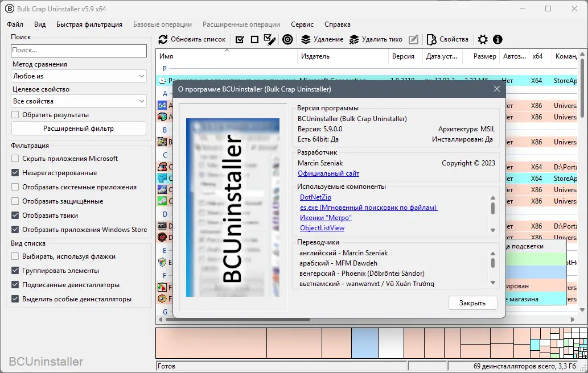Click the Удалить тихо quiet uninstall icon
Screen dimensions: 588x373
pyautogui.click(x=354, y=39)
